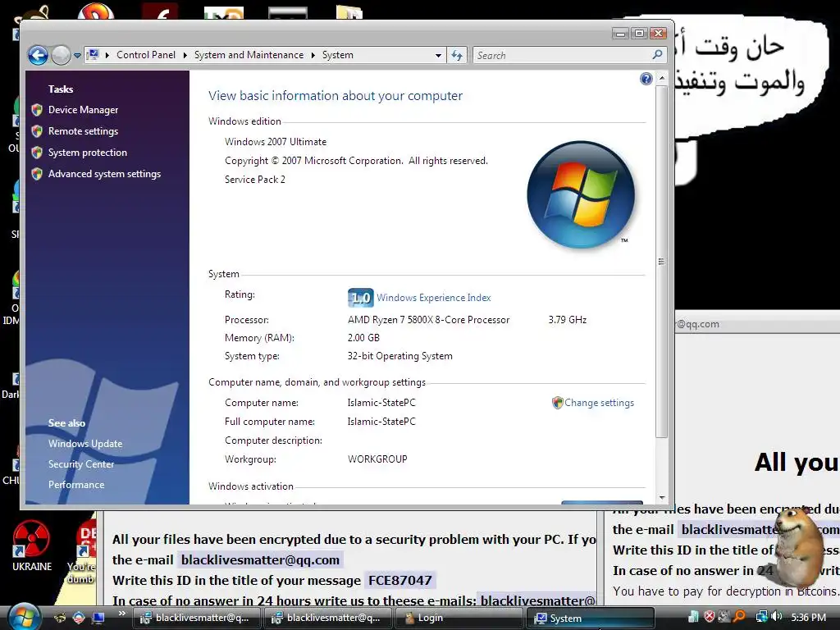Navigate to Control Panel breadcrumb
This screenshot has height=630, width=840.
pos(146,55)
